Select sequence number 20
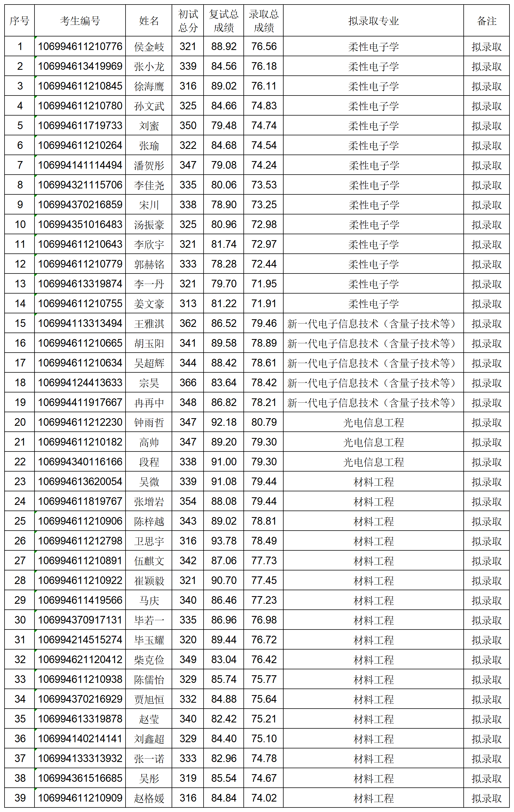The height and width of the screenshot is (812, 514). click(x=20, y=422)
